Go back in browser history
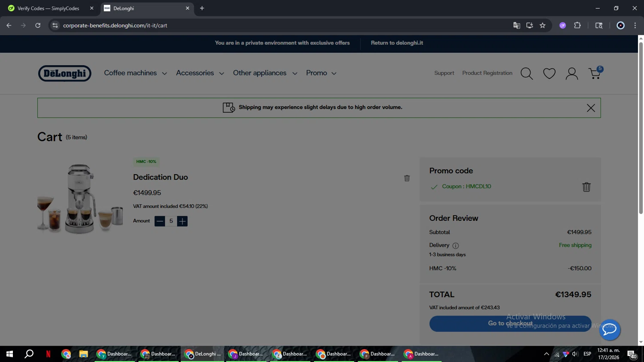This screenshot has width=644, height=362. [9, 25]
